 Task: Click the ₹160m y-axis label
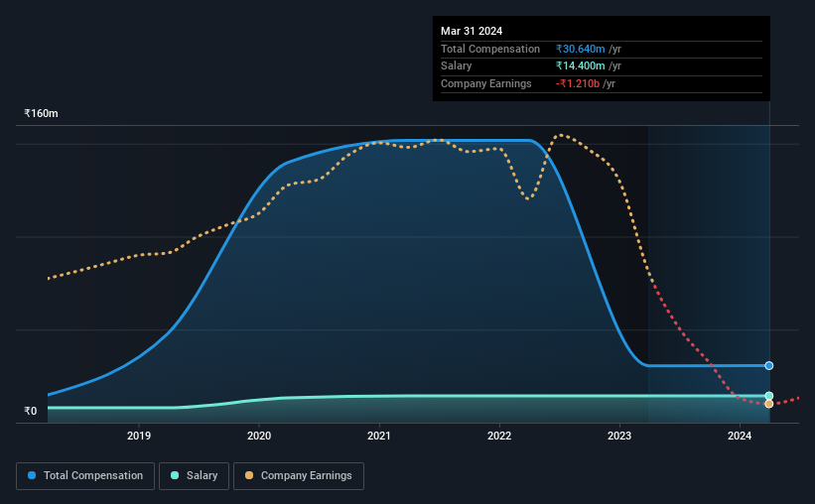click(41, 113)
